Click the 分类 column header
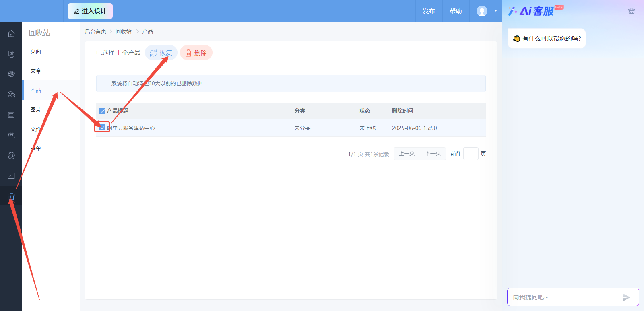Viewport: 644px width, 311px height. click(300, 111)
